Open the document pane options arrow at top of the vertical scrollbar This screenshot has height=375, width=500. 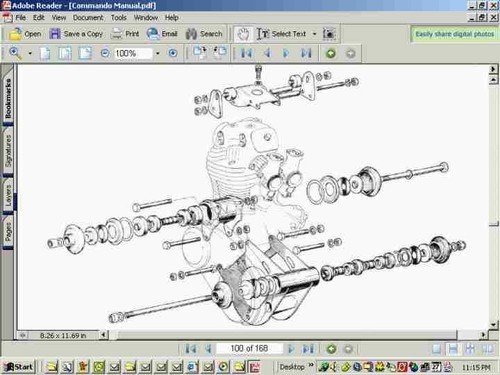click(493, 69)
